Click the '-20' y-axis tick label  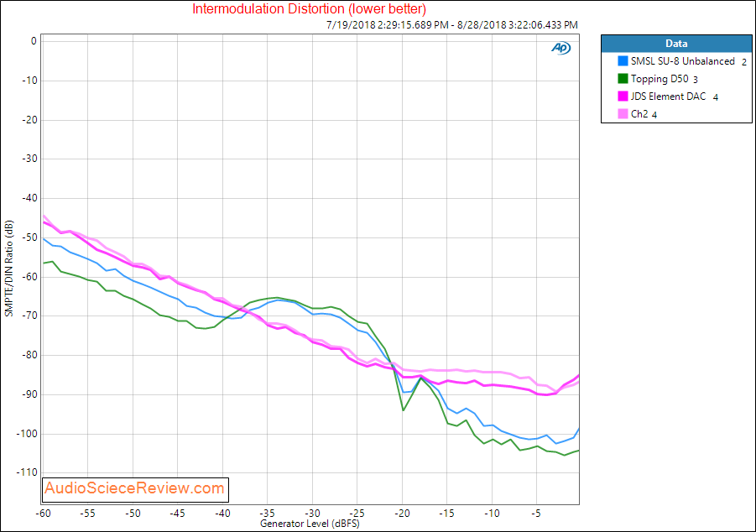tap(29, 120)
